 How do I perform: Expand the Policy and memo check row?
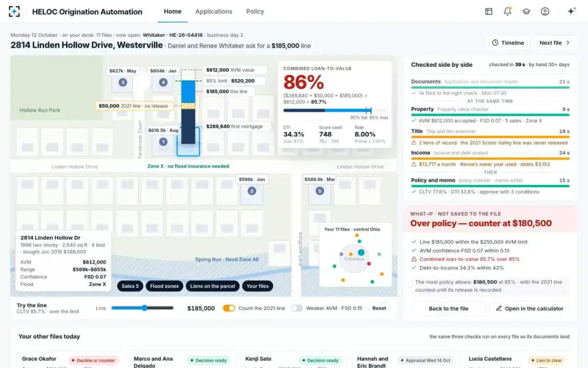490,186
